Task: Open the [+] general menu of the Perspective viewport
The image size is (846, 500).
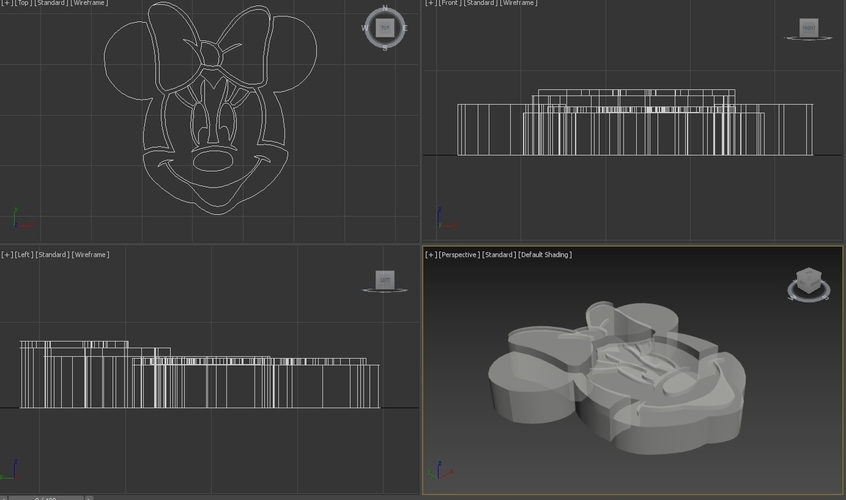Action: pos(431,255)
